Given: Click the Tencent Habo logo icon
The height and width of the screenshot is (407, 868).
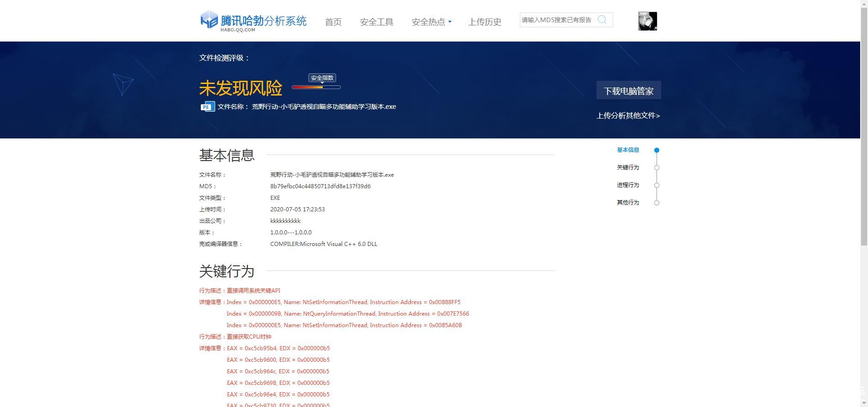Looking at the screenshot, I should point(209,20).
